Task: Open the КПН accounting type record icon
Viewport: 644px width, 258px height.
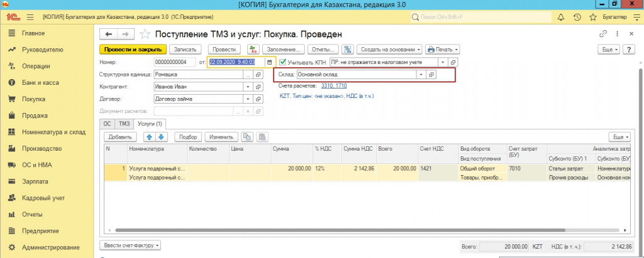Action: 453,62
